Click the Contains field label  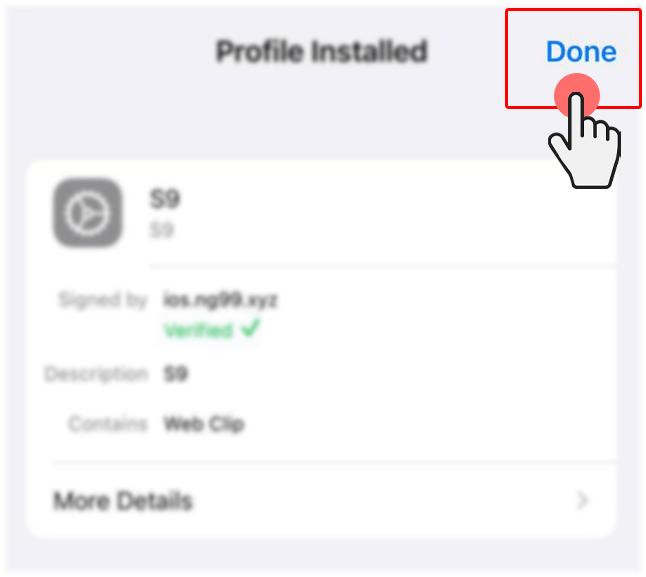pos(108,424)
